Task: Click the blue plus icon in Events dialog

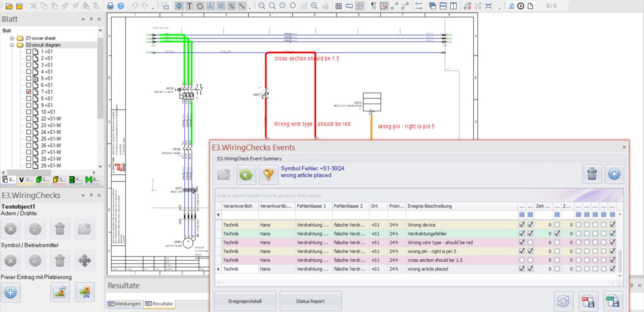Action: 614,174
